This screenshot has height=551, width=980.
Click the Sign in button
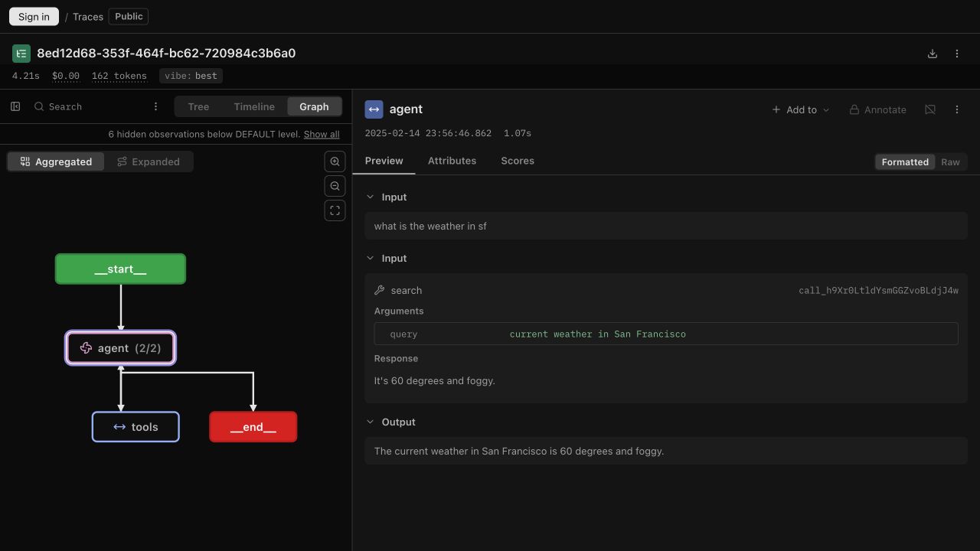pos(34,16)
